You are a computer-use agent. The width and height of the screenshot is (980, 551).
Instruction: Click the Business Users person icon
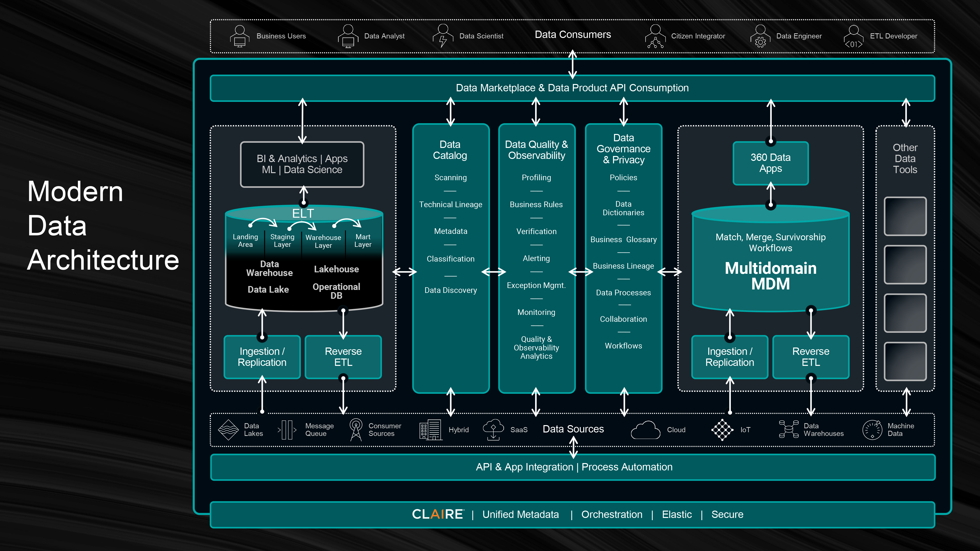click(x=239, y=36)
